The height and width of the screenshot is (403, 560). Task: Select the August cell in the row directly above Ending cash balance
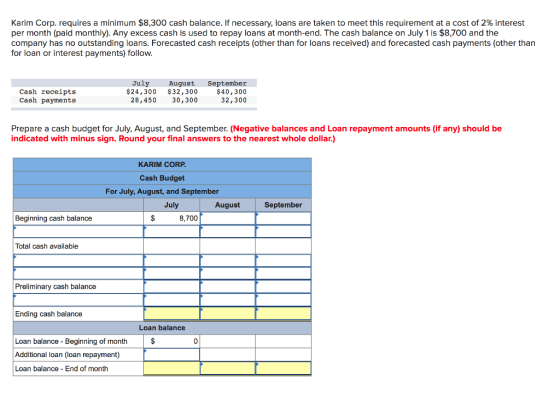point(228,300)
